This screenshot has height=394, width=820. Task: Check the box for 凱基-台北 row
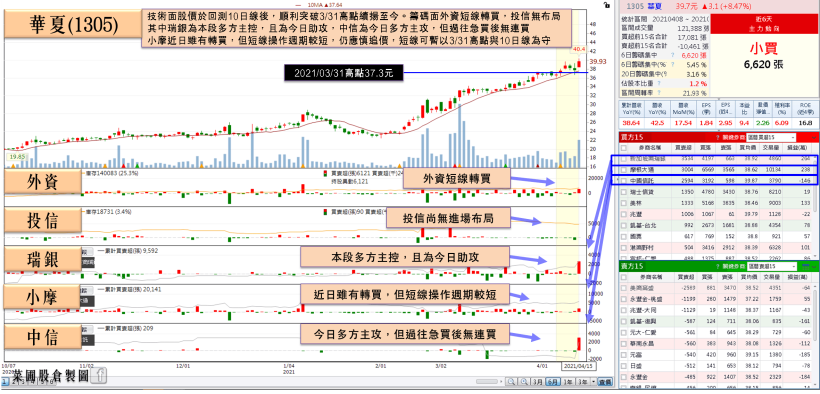pyautogui.click(x=623, y=226)
